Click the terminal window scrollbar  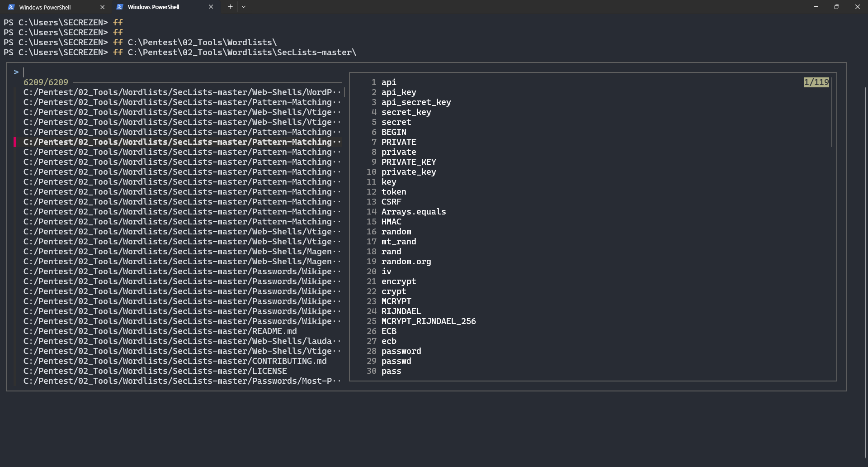click(x=865, y=272)
